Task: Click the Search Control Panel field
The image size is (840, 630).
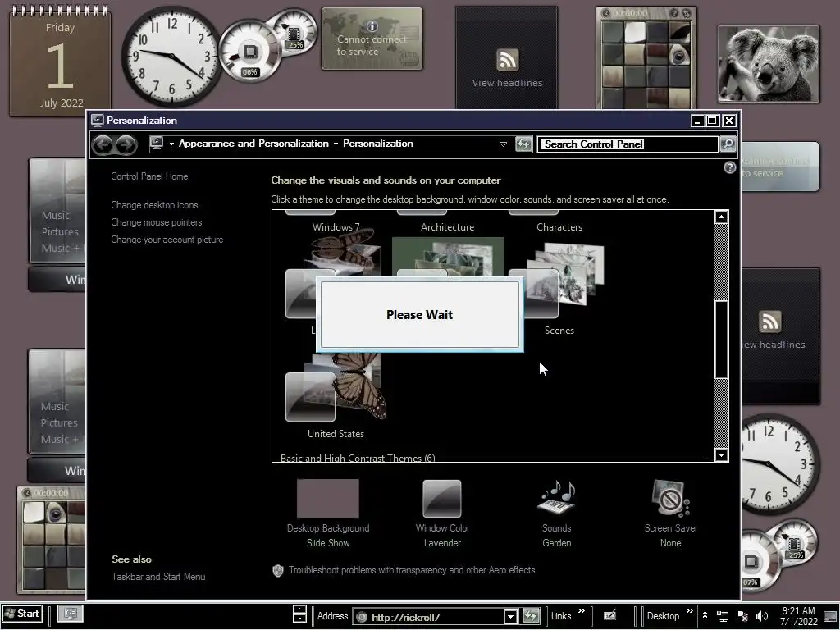Action: click(x=628, y=144)
